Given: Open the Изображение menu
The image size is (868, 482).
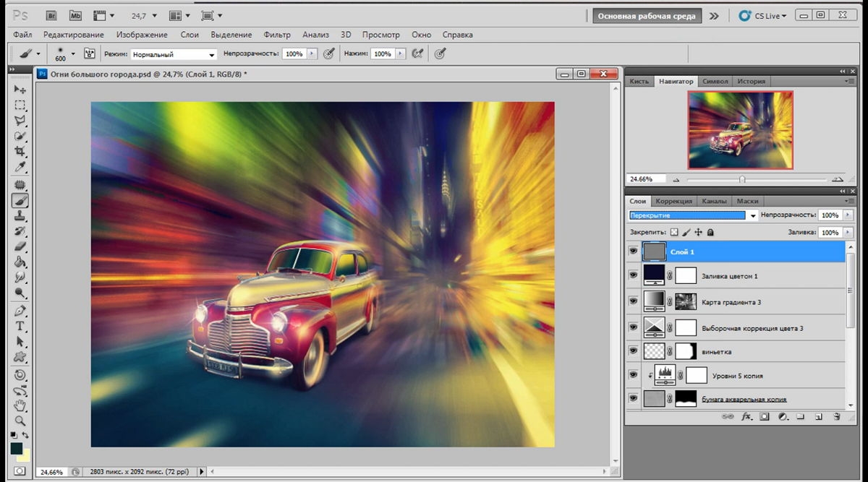Looking at the screenshot, I should pos(142,35).
